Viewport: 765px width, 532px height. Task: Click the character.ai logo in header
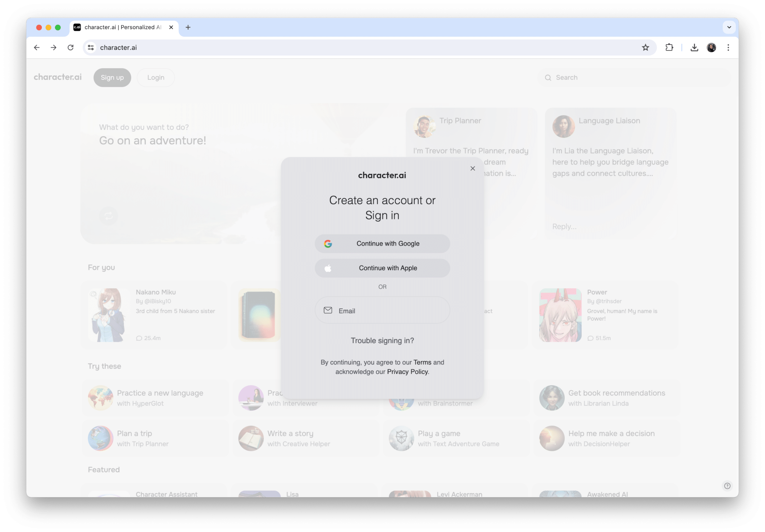57,77
